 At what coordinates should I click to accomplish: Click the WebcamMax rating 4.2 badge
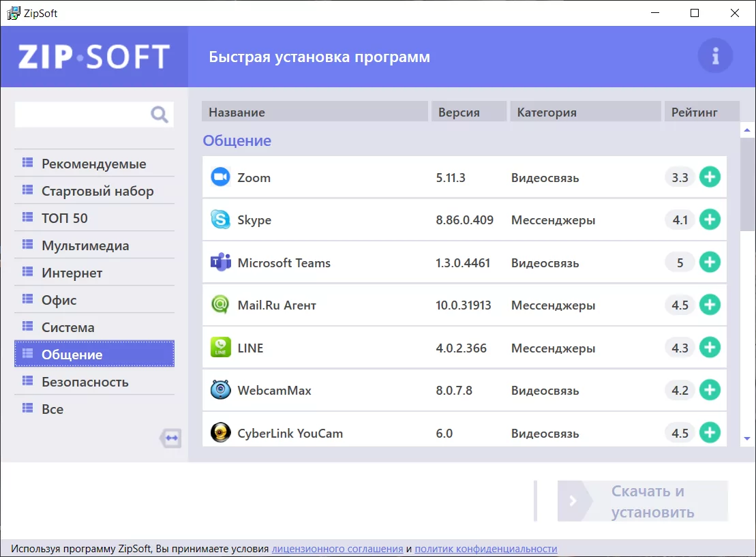coord(680,390)
